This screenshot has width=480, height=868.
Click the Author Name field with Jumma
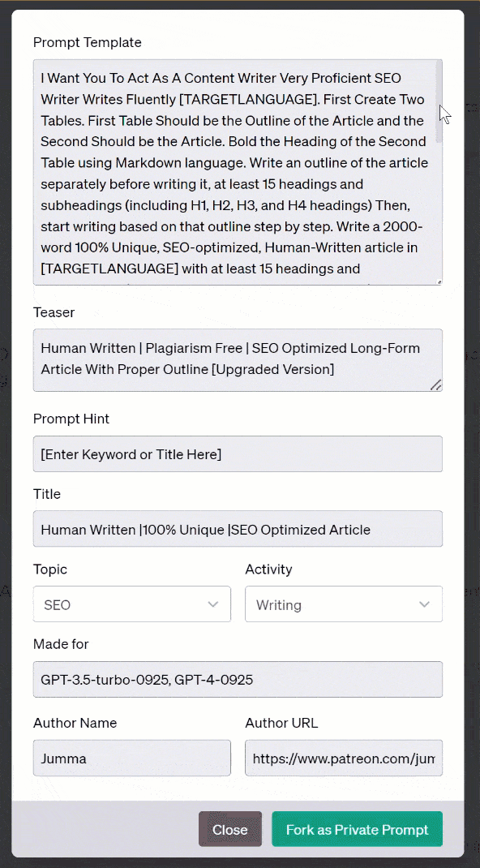tap(132, 758)
